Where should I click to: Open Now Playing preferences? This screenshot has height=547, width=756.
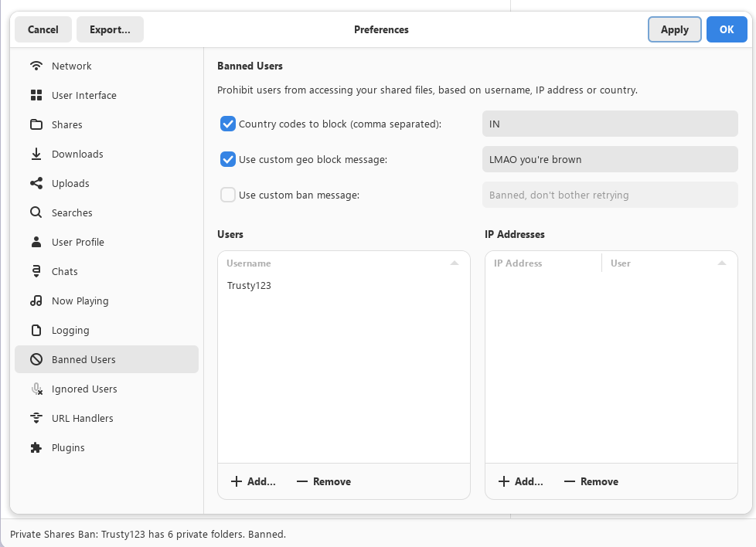[107, 301]
